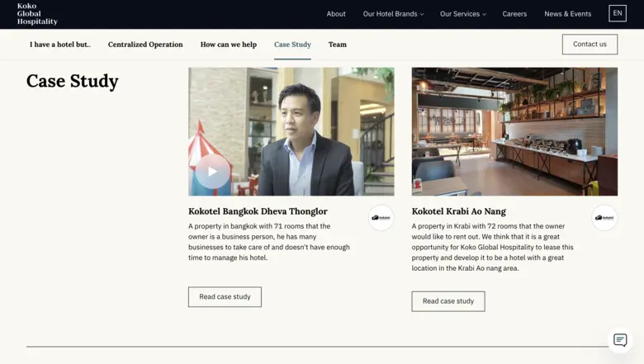Go to the Careers page
644x364 pixels.
tap(514, 14)
